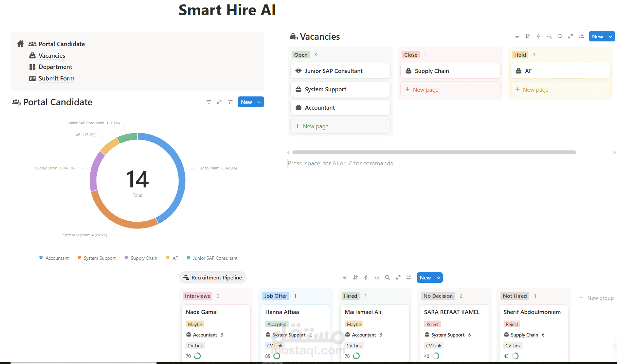Open the Department navigation link
617x364 pixels.
[55, 67]
